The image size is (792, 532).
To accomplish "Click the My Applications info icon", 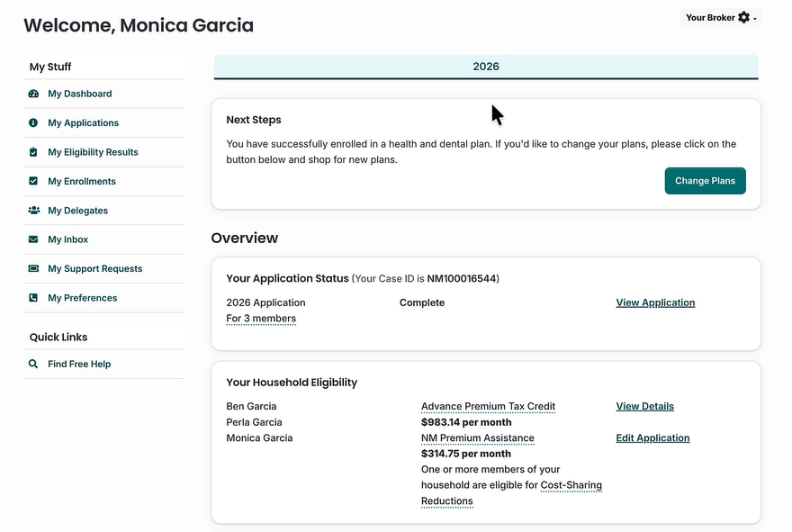I will (33, 123).
